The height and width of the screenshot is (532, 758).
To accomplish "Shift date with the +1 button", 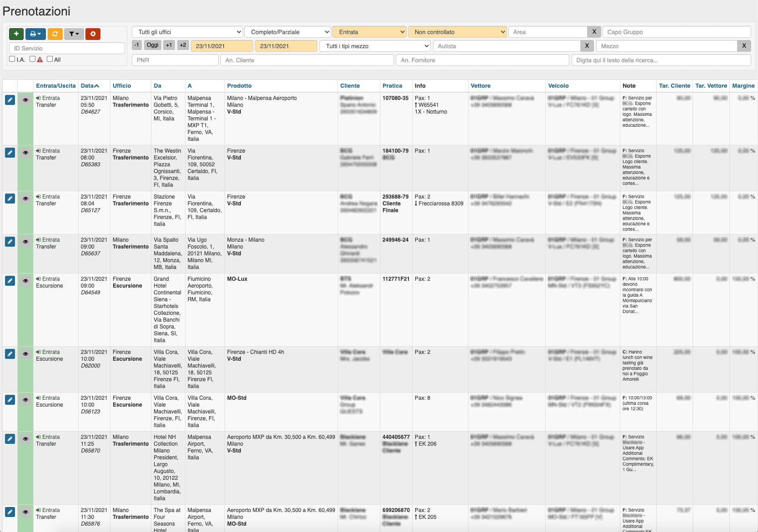I will tap(169, 45).
